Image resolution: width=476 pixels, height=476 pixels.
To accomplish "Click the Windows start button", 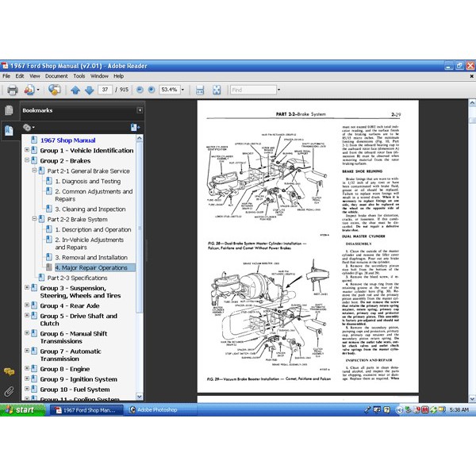I will (x=22, y=410).
